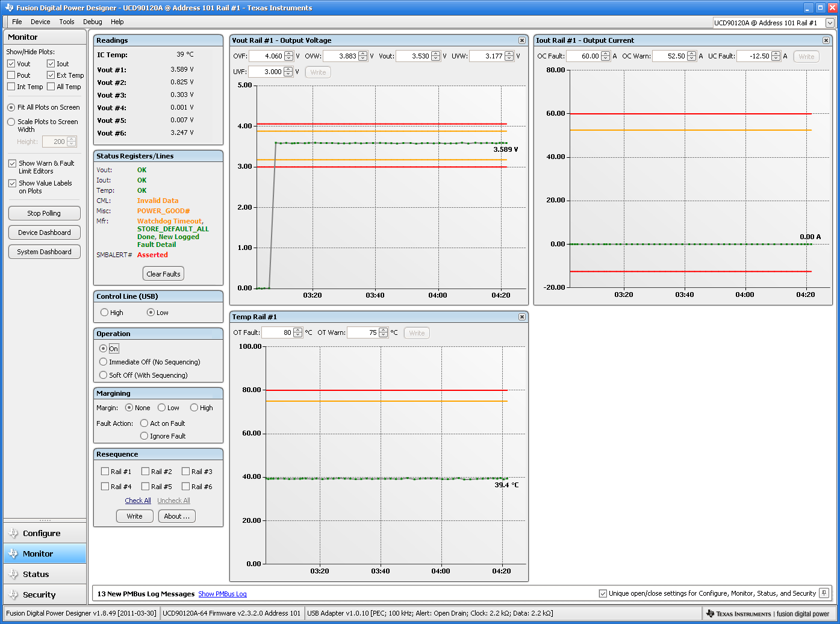Click the panel splitter grip above Configure

point(45,520)
